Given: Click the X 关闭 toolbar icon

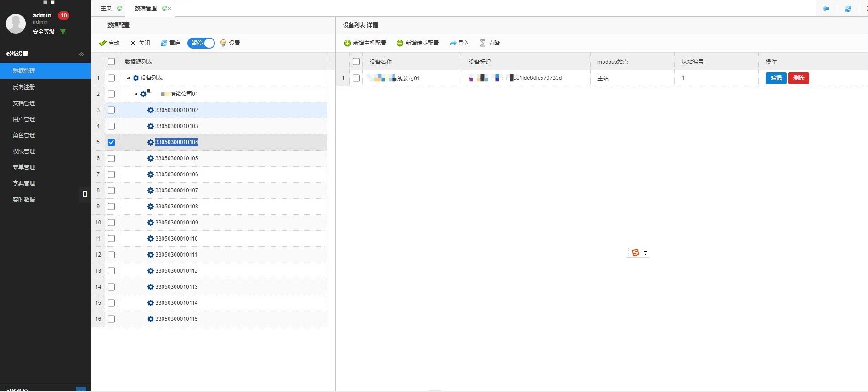Looking at the screenshot, I should [133, 43].
